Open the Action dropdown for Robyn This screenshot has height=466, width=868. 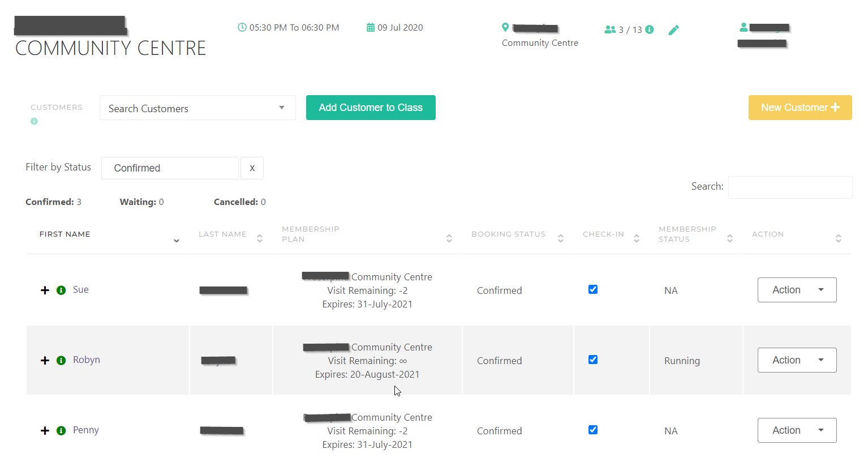click(797, 360)
